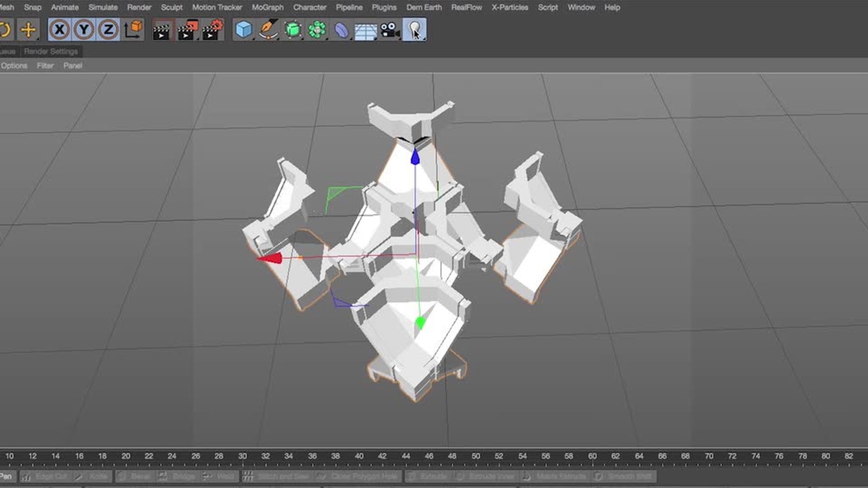
Task: Render to Picture Viewer clapperboard icon
Action: tap(188, 30)
